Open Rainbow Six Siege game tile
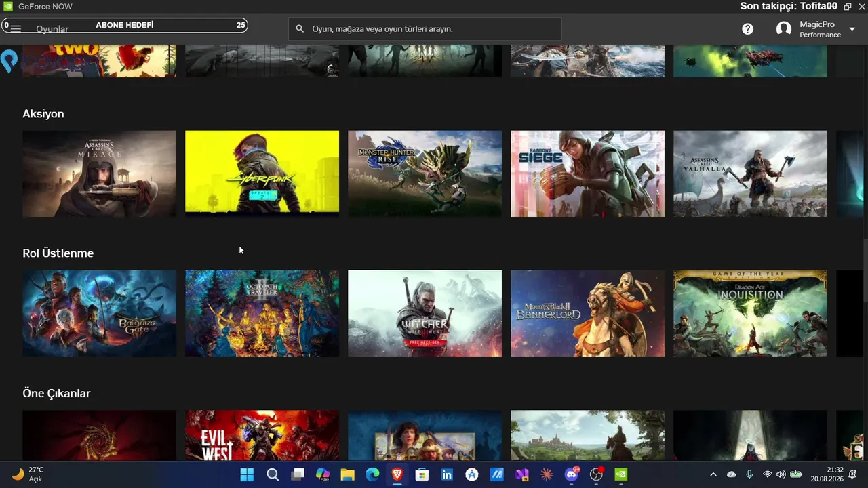Image resolution: width=868 pixels, height=488 pixels. 587,174
